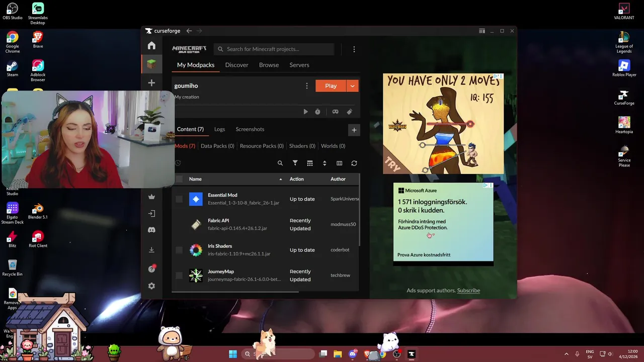Click the Fabric API mod name
This screenshot has height=362, width=644.
pyautogui.click(x=218, y=220)
